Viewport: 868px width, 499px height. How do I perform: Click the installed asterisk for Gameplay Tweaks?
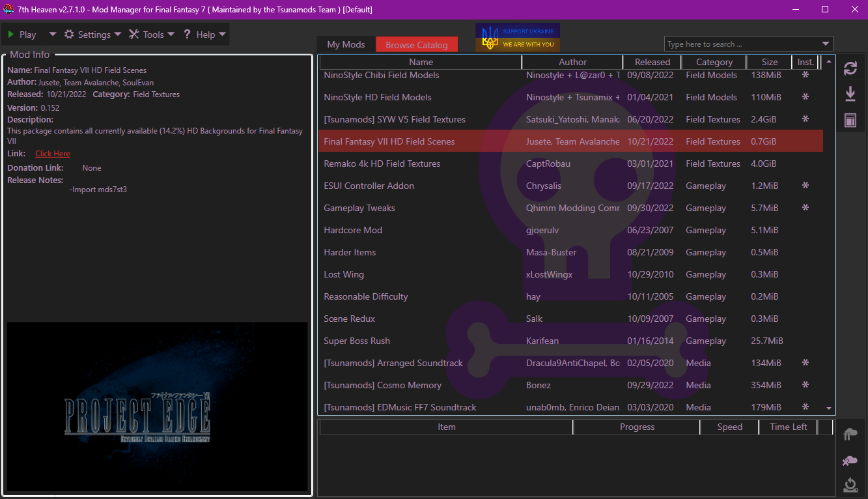(x=805, y=208)
